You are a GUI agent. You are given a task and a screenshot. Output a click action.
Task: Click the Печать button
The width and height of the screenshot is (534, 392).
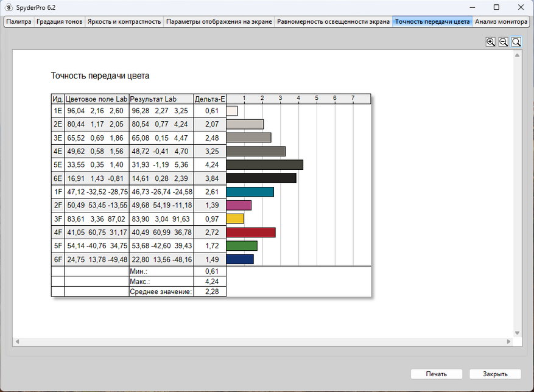tap(436, 374)
